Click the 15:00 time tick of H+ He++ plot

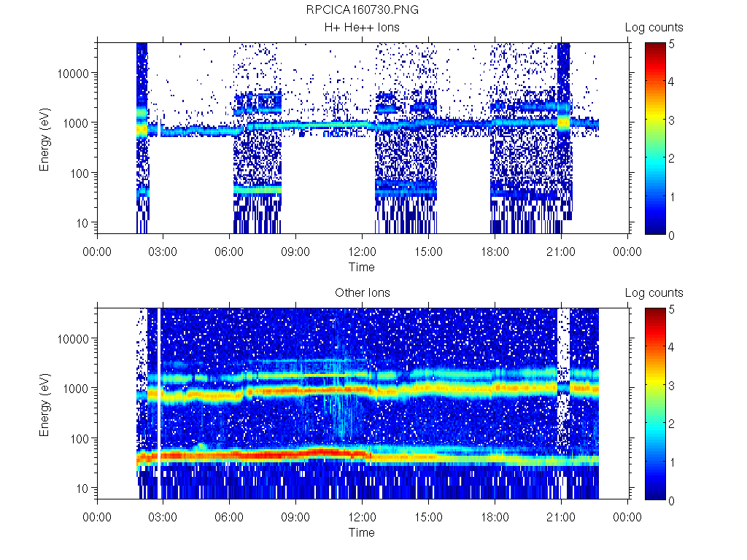point(428,252)
